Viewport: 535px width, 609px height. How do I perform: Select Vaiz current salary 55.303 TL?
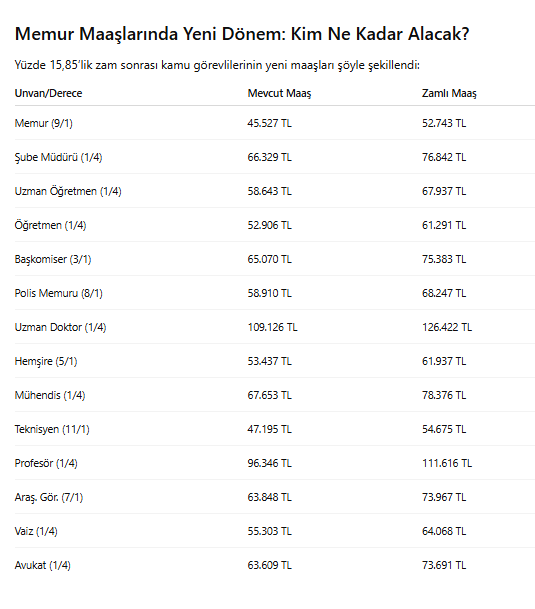pos(269,531)
